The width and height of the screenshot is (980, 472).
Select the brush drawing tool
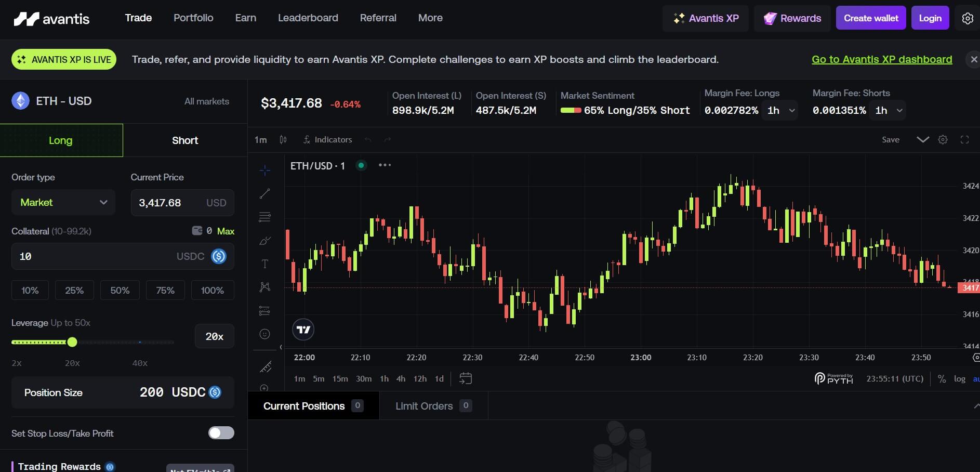pos(264,241)
